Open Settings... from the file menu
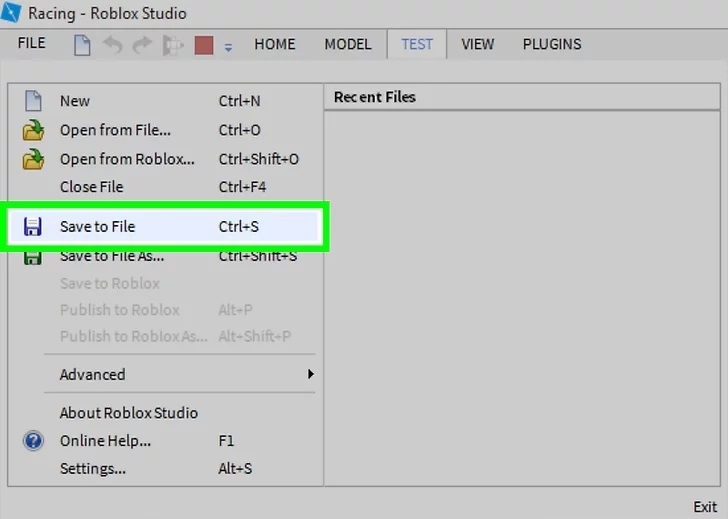The image size is (728, 519). (x=165, y=468)
